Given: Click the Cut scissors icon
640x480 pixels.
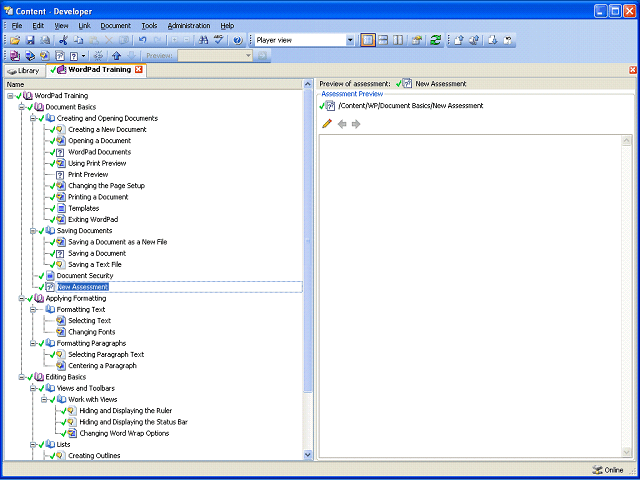Looking at the screenshot, I should point(63,40).
